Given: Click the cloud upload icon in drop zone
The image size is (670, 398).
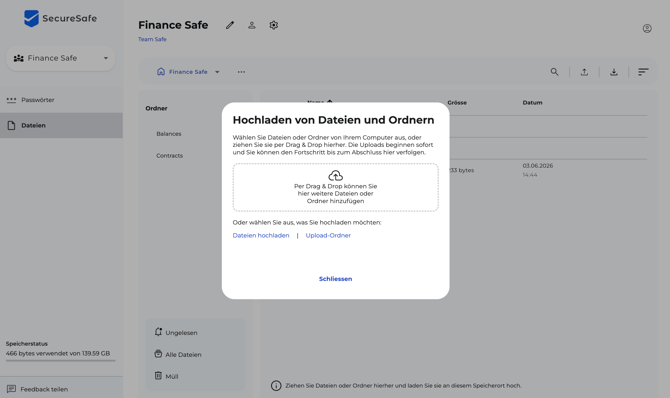Looking at the screenshot, I should pyautogui.click(x=335, y=176).
